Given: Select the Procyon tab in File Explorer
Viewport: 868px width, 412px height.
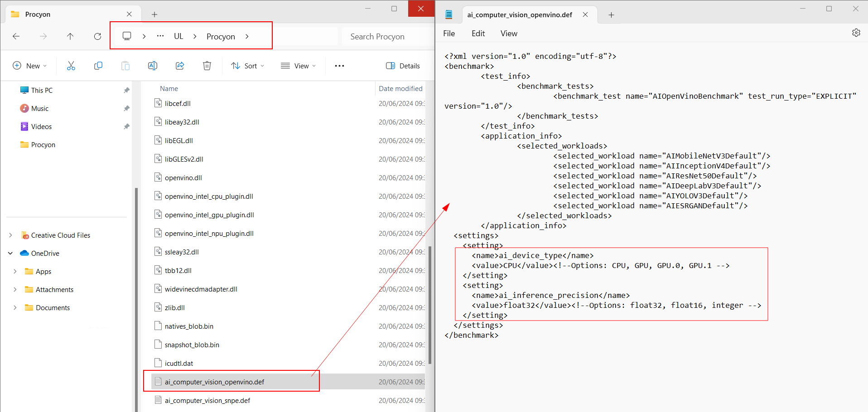Looking at the screenshot, I should (x=72, y=14).
